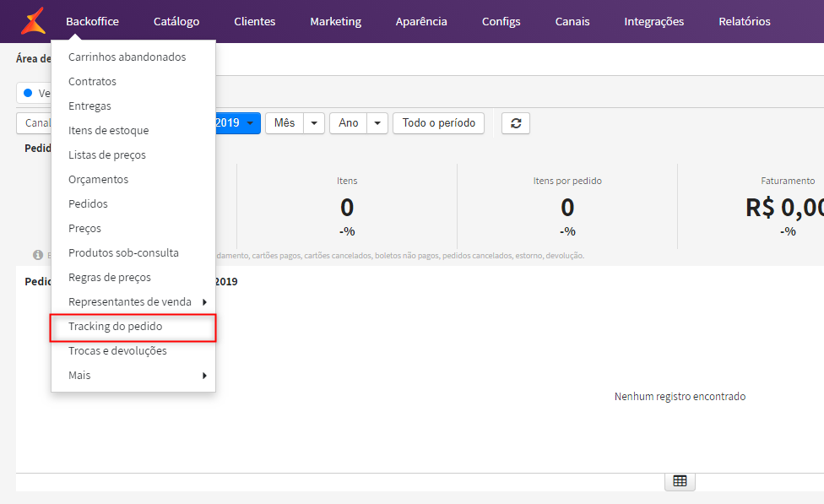Open the Configs menu
The image size is (824, 504).
[501, 22]
